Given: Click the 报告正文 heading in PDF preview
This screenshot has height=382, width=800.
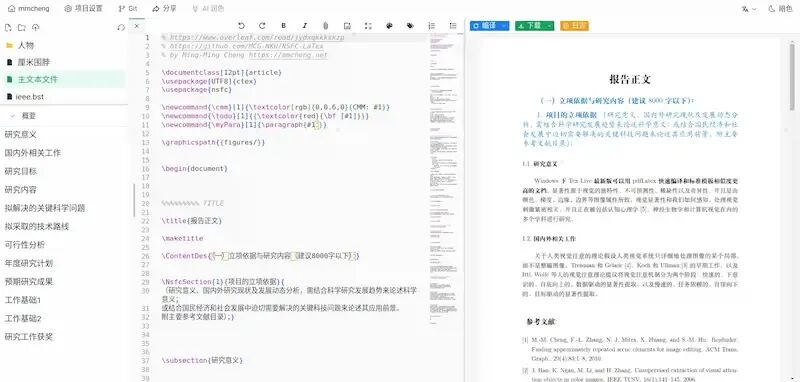Looking at the screenshot, I should (x=630, y=79).
